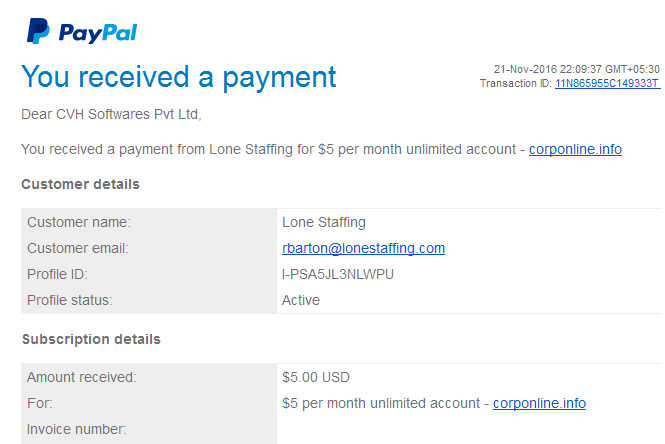
Task: Open corponline.info link in payment message
Action: (575, 149)
